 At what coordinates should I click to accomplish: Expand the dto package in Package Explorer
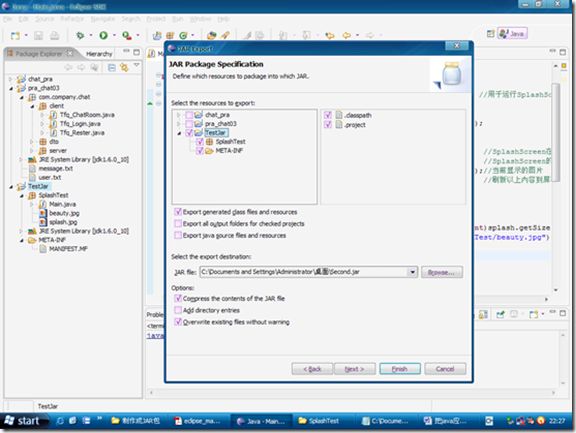32,141
